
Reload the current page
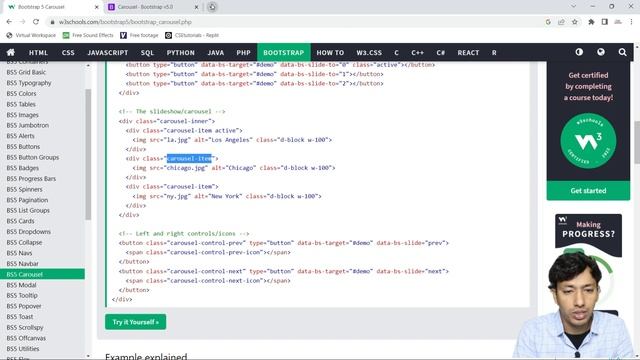pos(36,22)
